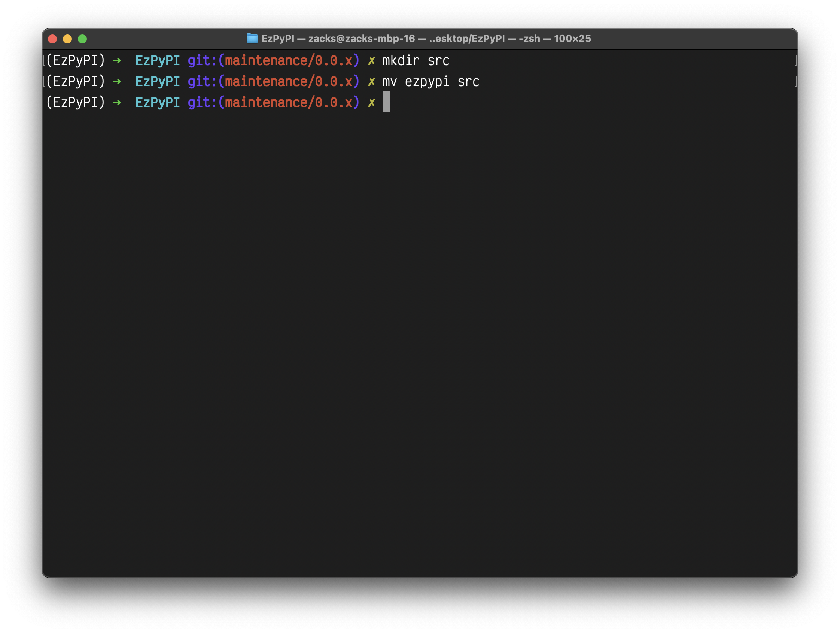Click the 'mv ezpypi src' command text
This screenshot has width=840, height=633.
(430, 82)
